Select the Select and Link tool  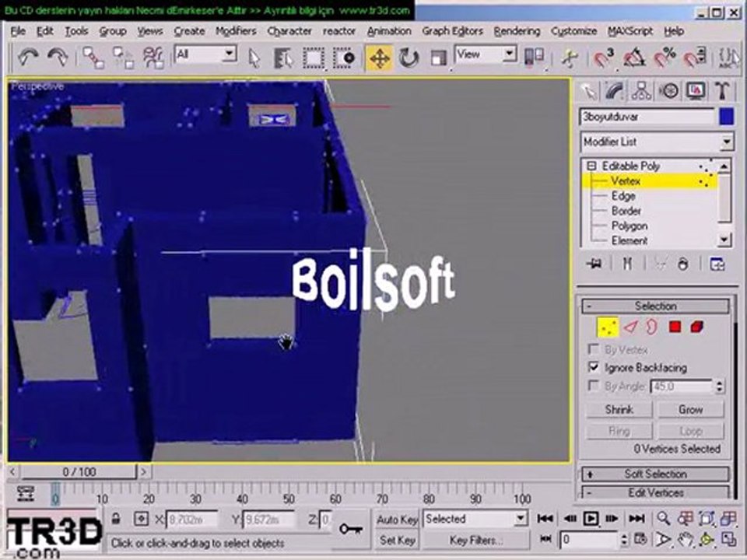[93, 58]
